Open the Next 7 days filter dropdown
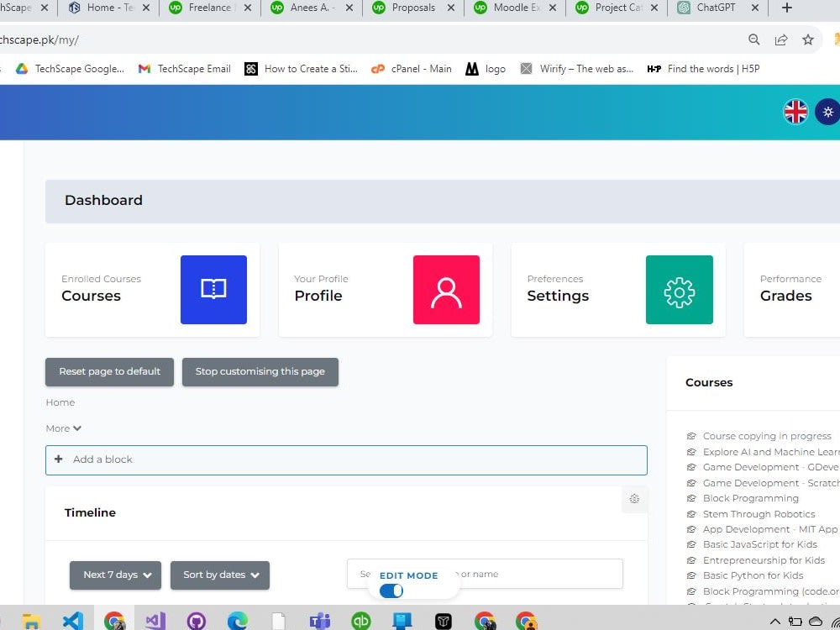Image resolution: width=840 pixels, height=630 pixels. coord(115,575)
